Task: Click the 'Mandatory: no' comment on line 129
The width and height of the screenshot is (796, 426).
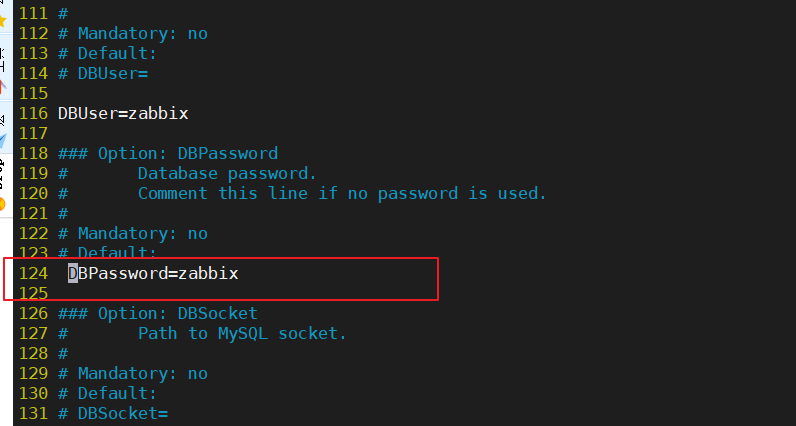Action: pyautogui.click(x=143, y=374)
